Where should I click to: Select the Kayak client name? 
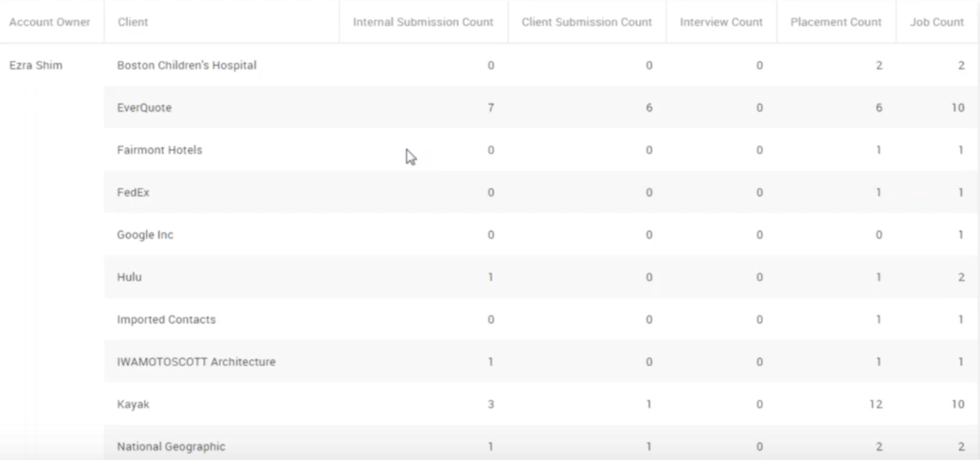(133, 404)
